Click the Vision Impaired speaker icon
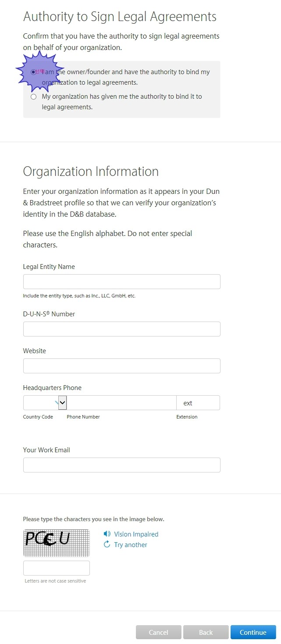 click(x=107, y=534)
